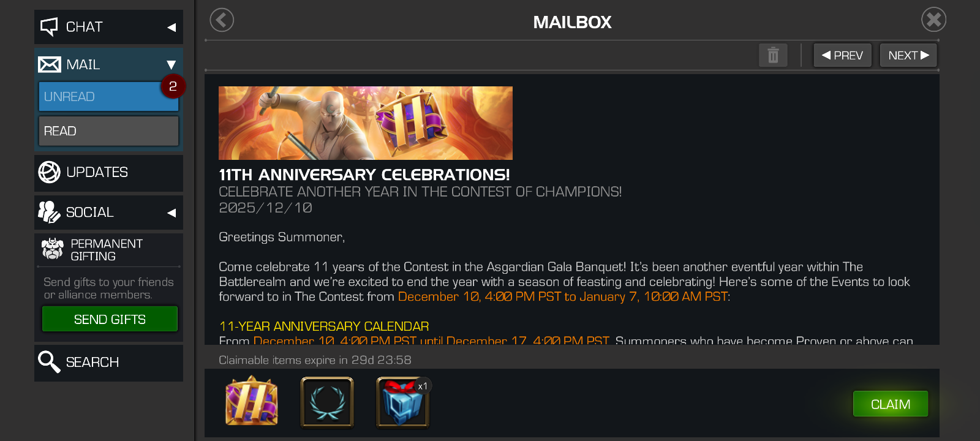
Task: Go back using the circular arrow icon
Action: tap(222, 20)
